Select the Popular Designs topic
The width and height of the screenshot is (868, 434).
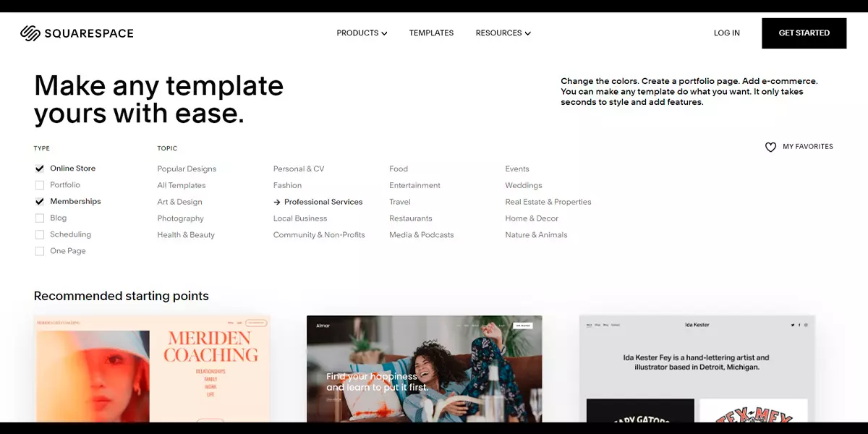click(187, 169)
